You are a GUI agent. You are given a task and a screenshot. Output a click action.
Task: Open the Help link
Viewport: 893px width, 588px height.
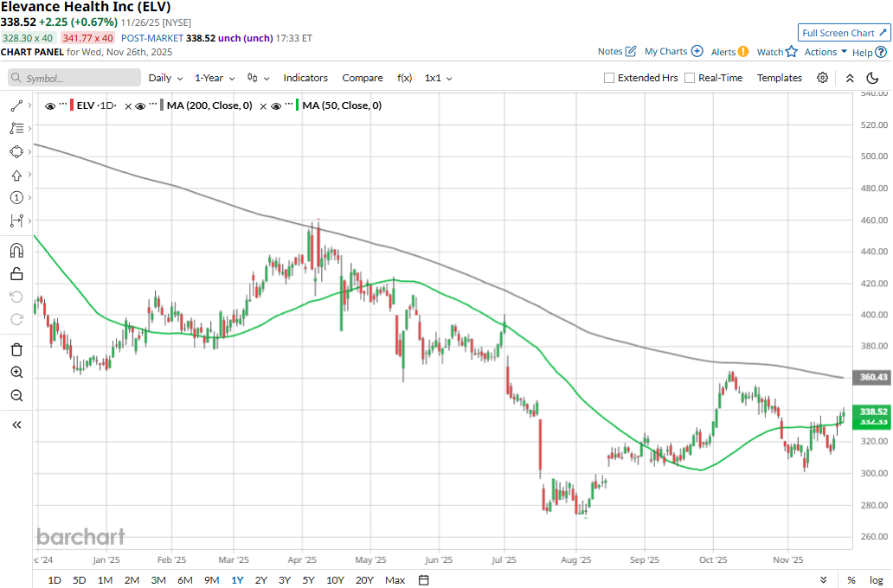coord(869,53)
